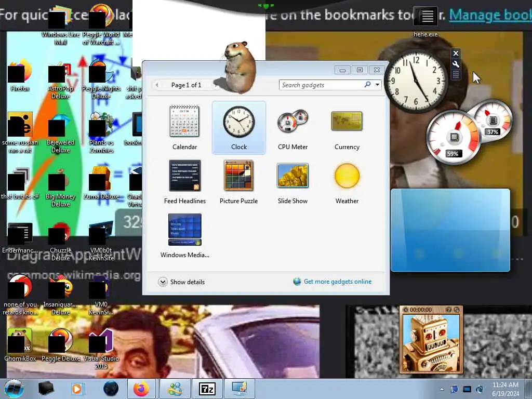Expand Show details chevron

click(x=163, y=282)
